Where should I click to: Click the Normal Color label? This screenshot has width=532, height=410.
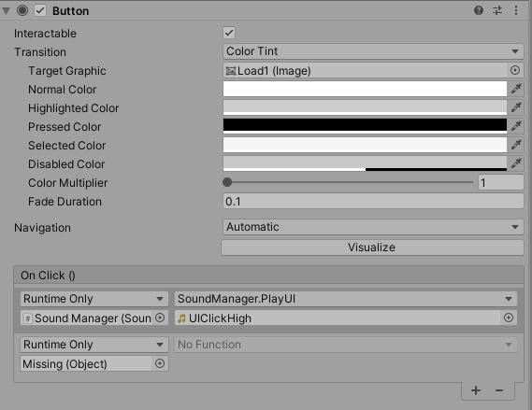coord(62,89)
